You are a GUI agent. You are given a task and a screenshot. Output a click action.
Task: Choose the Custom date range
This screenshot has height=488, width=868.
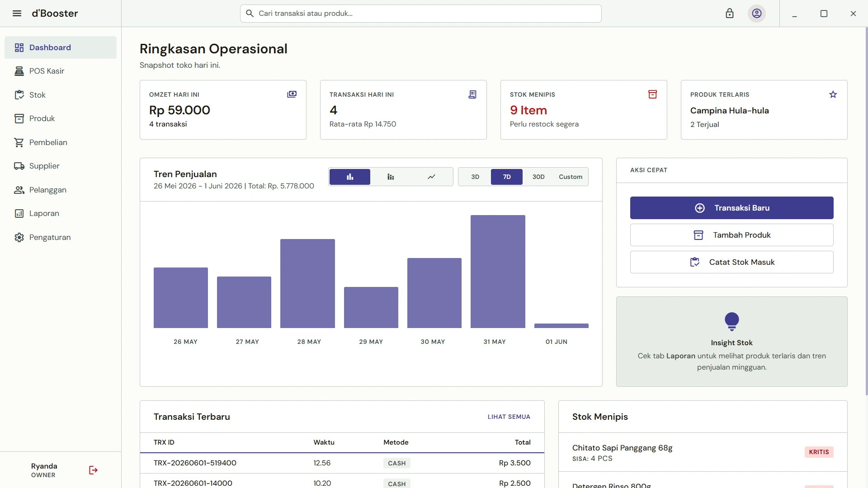pyautogui.click(x=571, y=177)
